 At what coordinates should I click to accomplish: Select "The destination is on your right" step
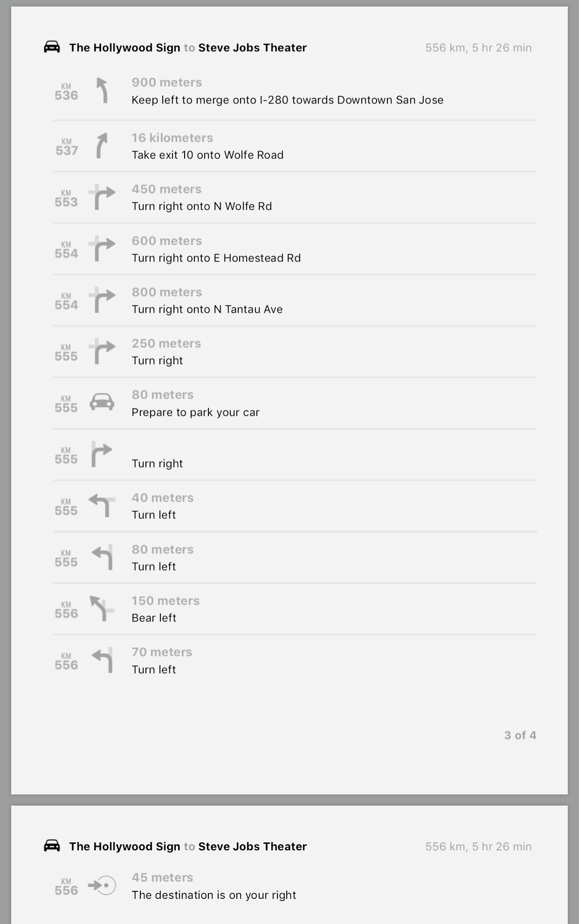click(x=214, y=895)
